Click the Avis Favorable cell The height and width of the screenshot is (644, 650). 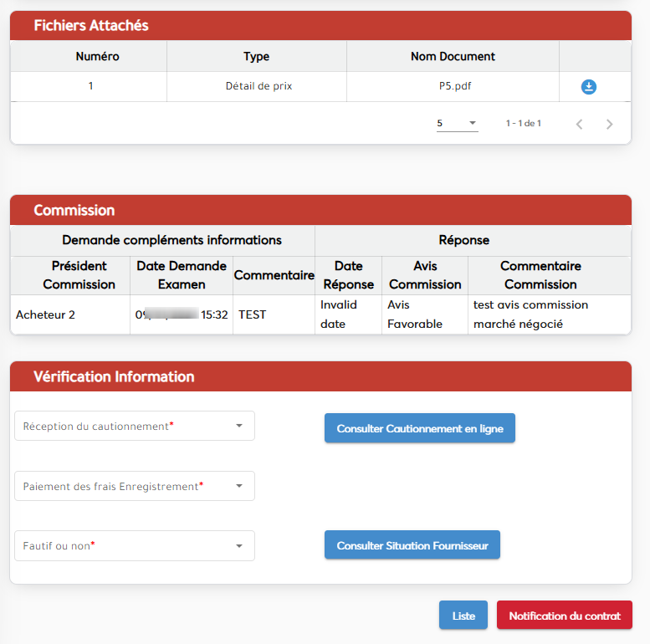click(415, 314)
